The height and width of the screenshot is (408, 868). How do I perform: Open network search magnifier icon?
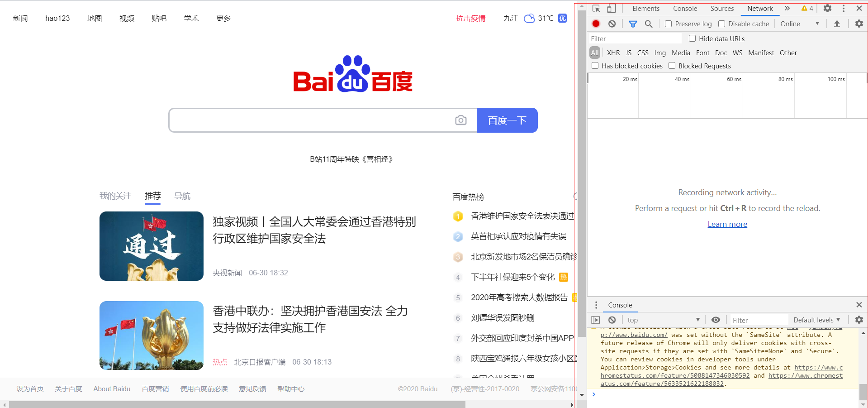click(648, 24)
